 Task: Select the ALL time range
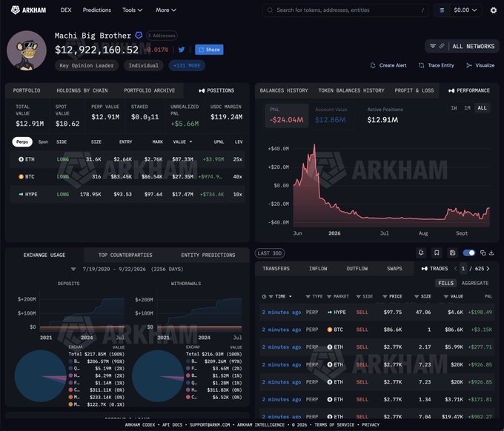click(482, 108)
